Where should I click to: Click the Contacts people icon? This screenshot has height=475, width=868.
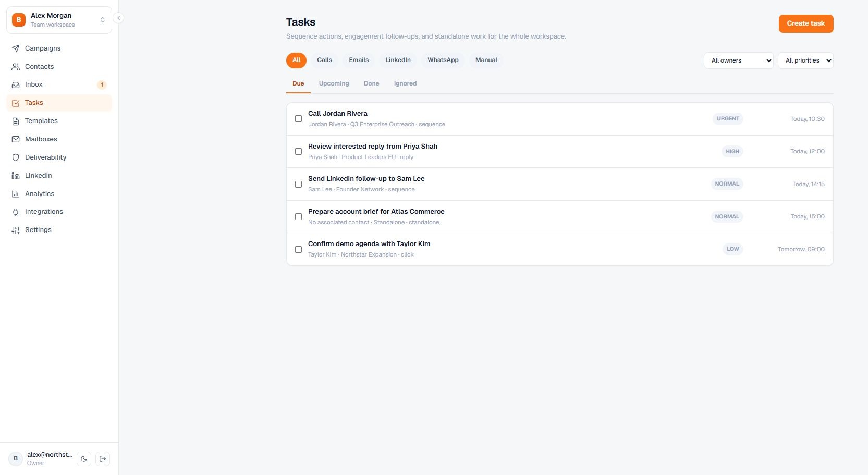[16, 67]
